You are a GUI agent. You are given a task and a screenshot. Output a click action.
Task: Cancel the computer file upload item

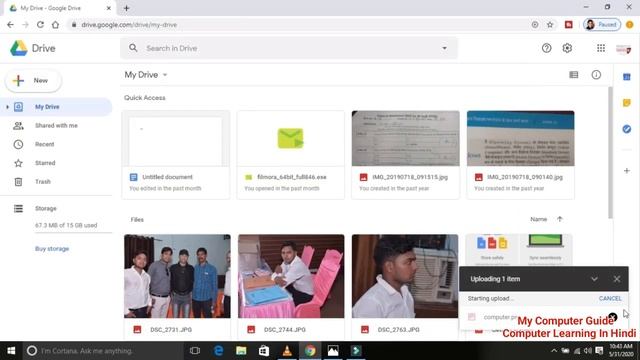pos(612,317)
